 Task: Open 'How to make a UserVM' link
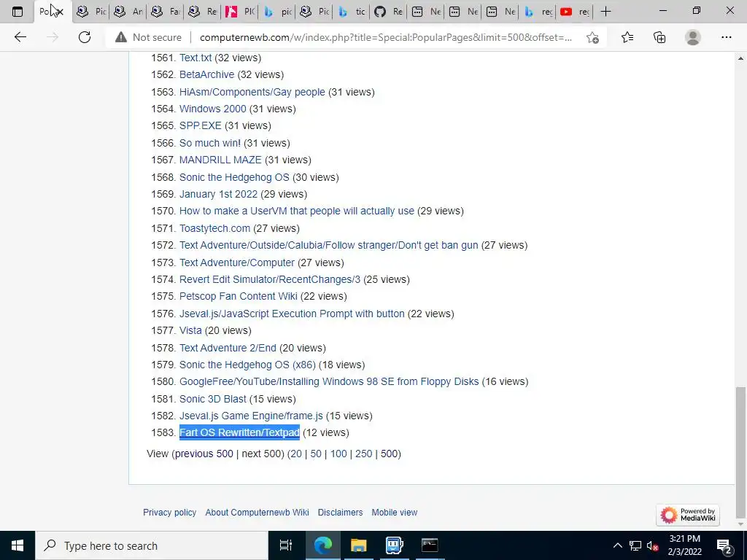coord(296,211)
